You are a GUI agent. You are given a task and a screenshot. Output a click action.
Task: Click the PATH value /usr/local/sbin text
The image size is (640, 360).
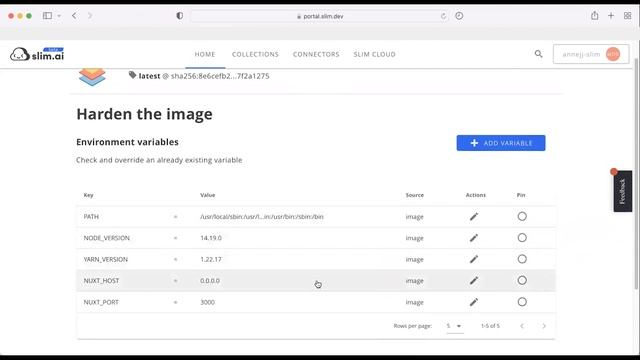tap(262, 217)
